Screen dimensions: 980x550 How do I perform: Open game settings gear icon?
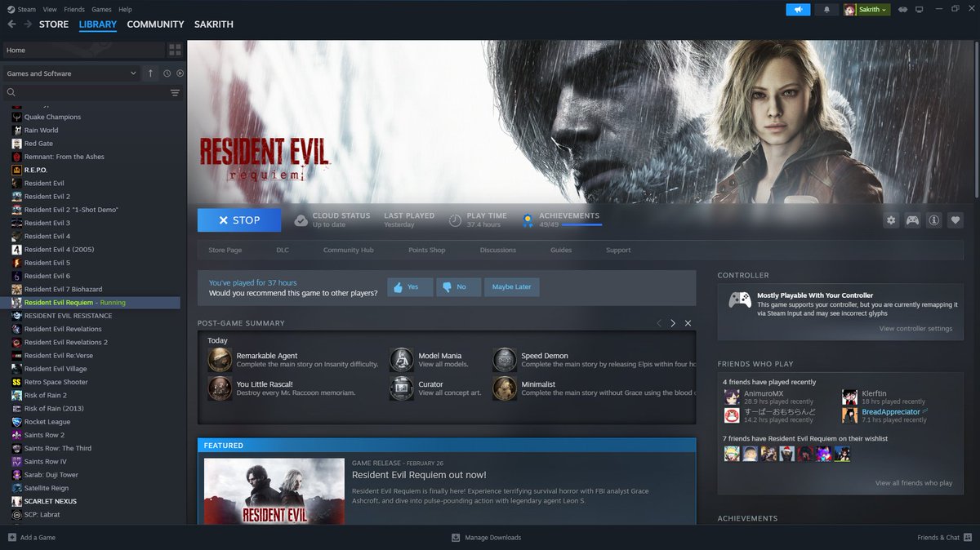tap(891, 220)
